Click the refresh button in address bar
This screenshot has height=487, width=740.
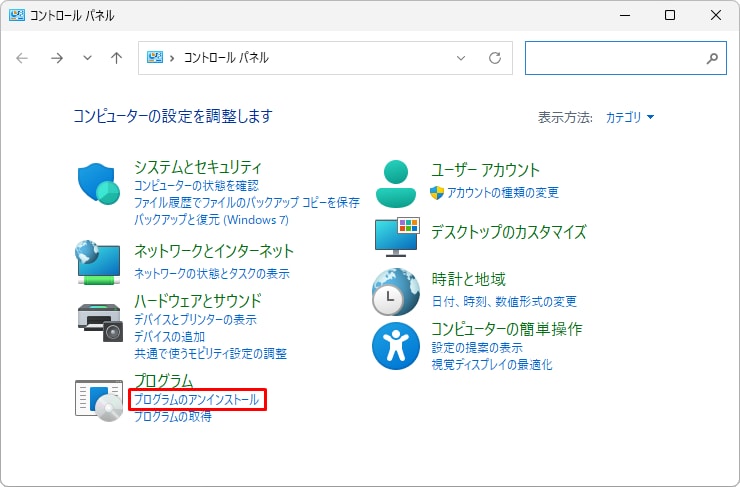pyautogui.click(x=495, y=58)
